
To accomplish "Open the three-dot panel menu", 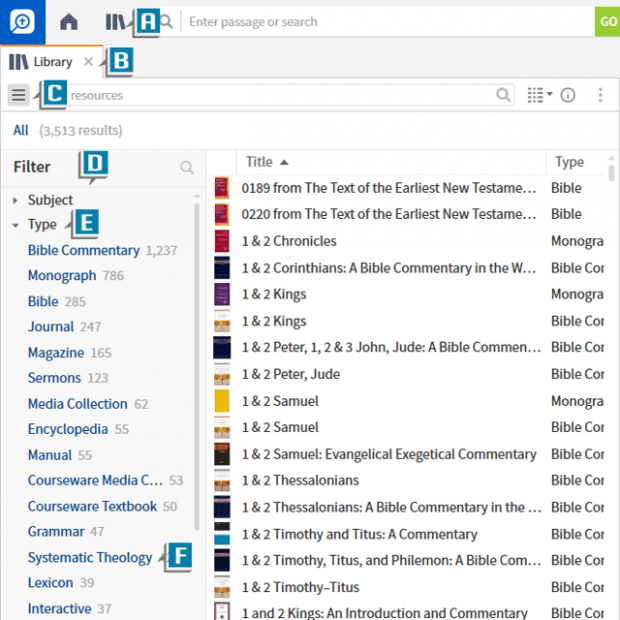I will tap(600, 95).
